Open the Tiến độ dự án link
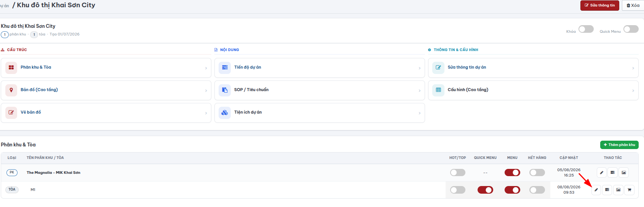This screenshot has height=207, width=644. tap(248, 67)
